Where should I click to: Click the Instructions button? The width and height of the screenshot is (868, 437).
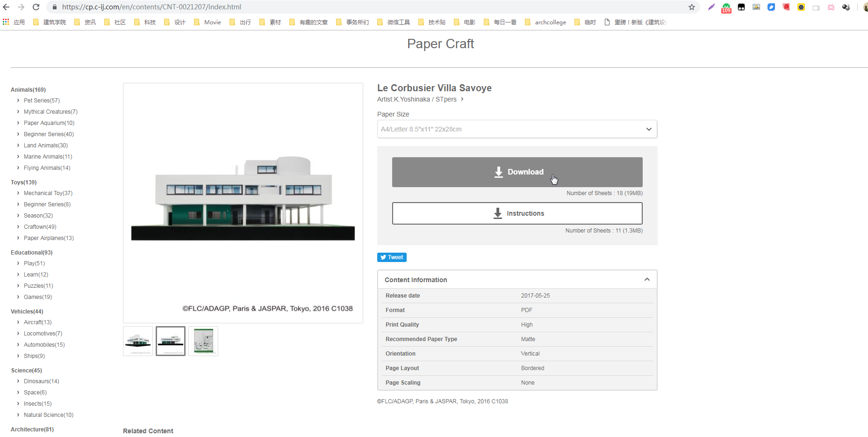pyautogui.click(x=517, y=213)
